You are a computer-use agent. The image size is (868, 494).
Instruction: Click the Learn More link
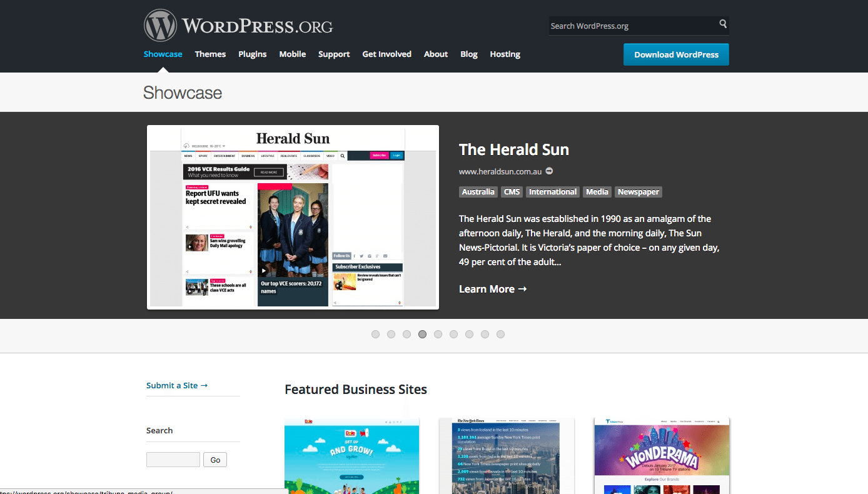(493, 289)
